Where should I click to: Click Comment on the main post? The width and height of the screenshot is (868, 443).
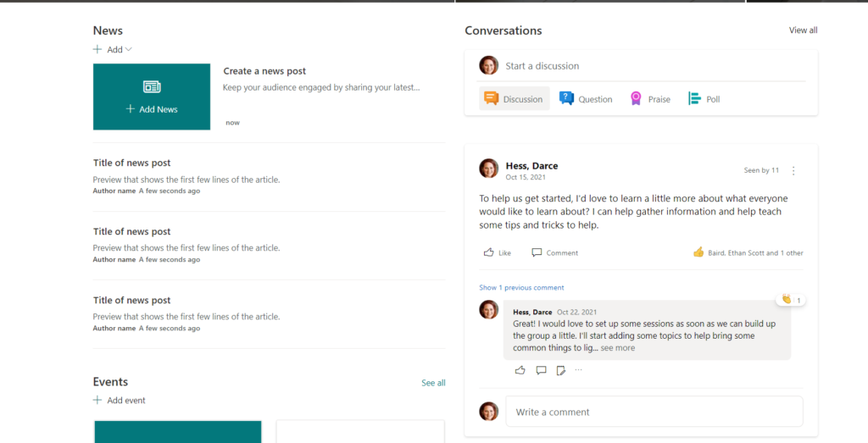tap(554, 252)
